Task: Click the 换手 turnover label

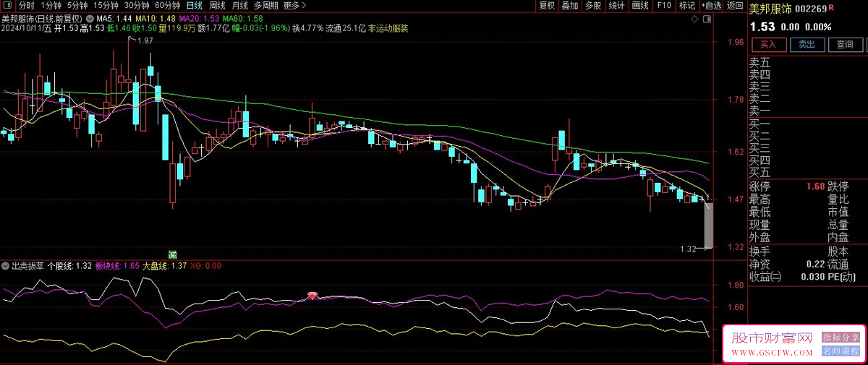Action: coord(759,252)
